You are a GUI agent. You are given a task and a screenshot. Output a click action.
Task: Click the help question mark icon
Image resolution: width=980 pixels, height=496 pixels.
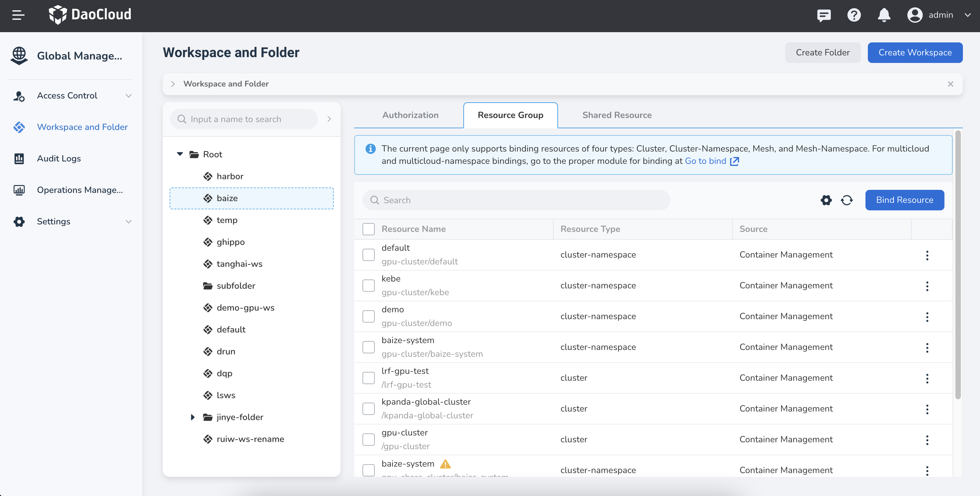pos(854,15)
